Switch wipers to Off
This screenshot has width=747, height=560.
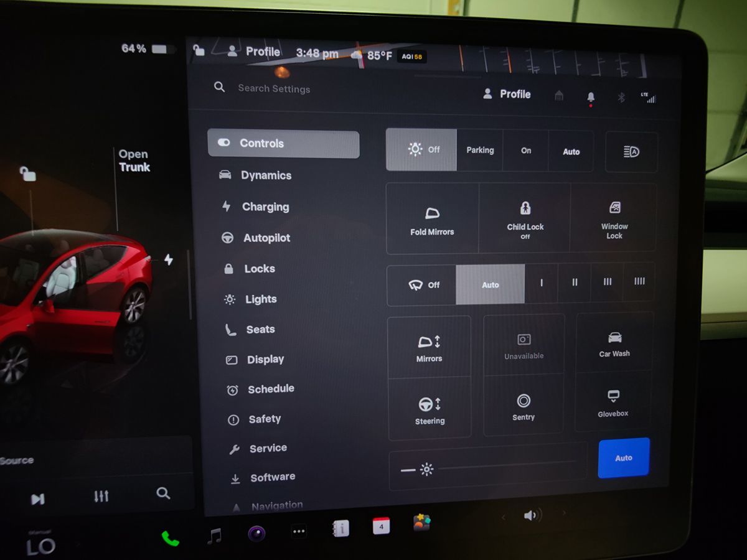[x=423, y=285]
